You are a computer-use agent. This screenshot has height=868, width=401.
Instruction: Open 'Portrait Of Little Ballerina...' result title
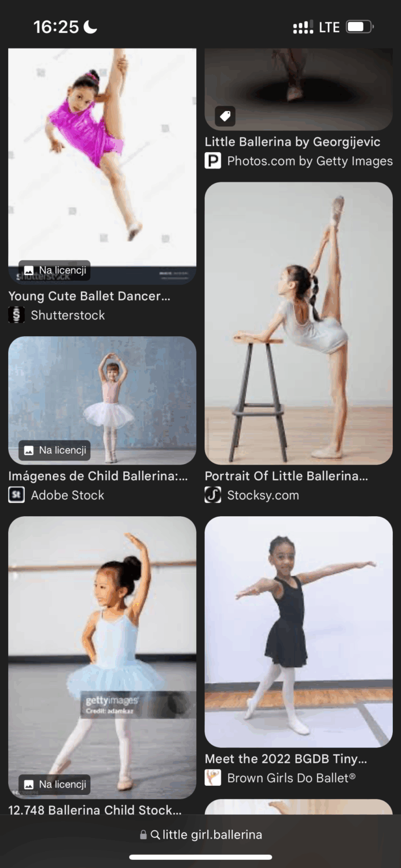[x=286, y=476]
